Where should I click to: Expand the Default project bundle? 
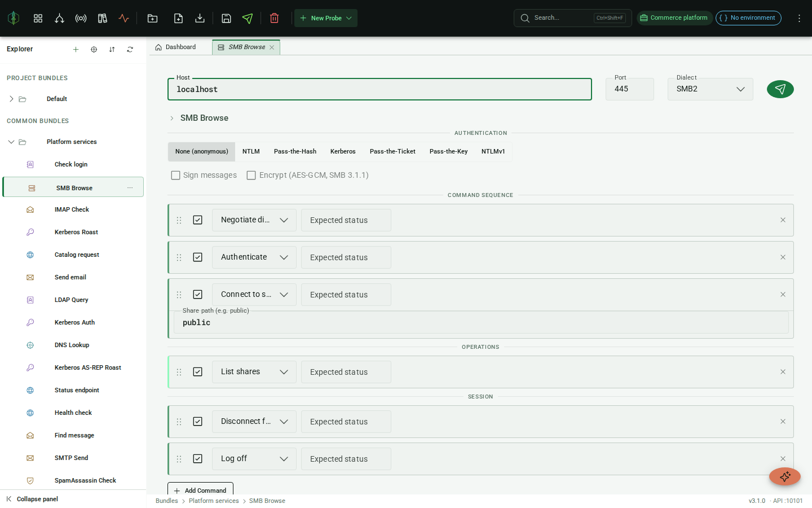point(11,99)
